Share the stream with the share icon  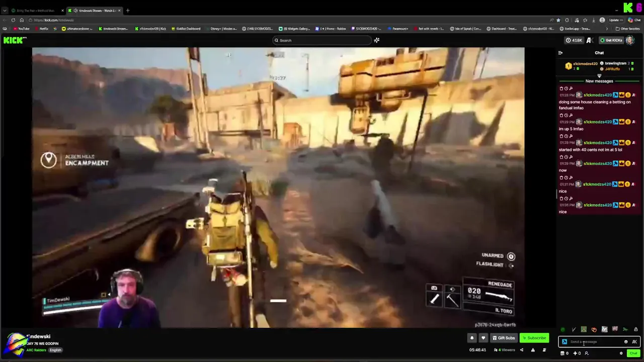pos(521,350)
